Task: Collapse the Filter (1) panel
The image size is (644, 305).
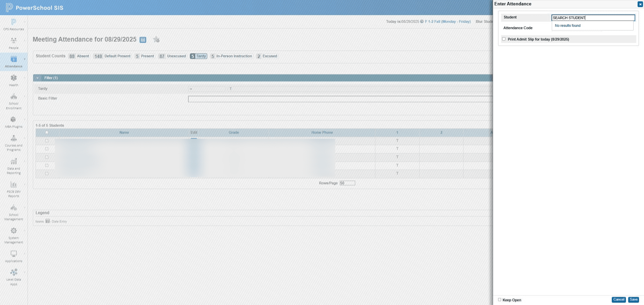Action: [37, 78]
